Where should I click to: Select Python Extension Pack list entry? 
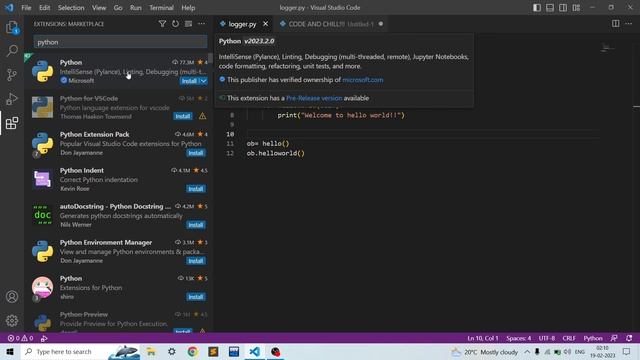118,143
